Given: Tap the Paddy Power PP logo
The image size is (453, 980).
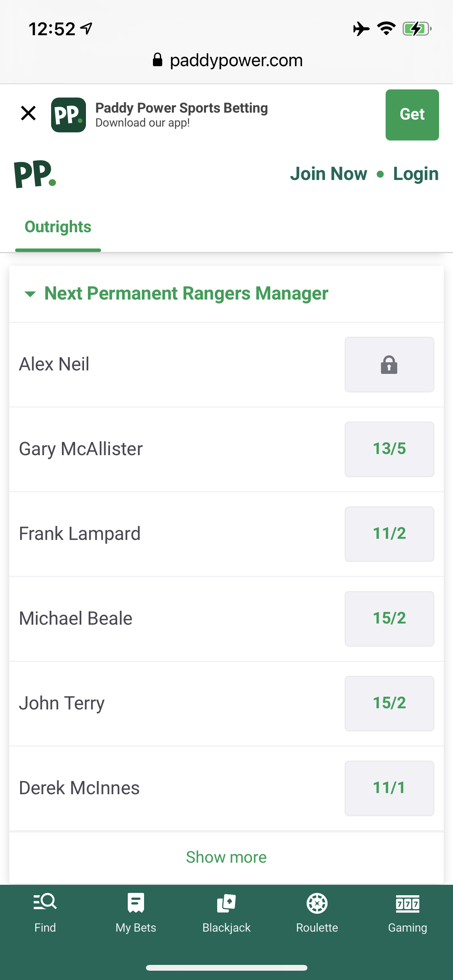Looking at the screenshot, I should [35, 174].
